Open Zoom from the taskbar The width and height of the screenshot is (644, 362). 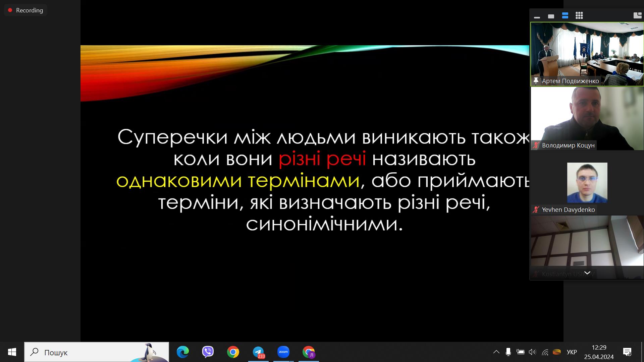(x=283, y=352)
